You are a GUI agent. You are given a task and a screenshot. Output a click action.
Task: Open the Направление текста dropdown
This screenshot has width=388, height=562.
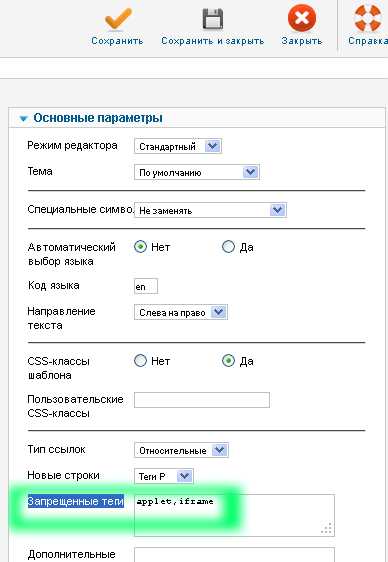coord(181,312)
